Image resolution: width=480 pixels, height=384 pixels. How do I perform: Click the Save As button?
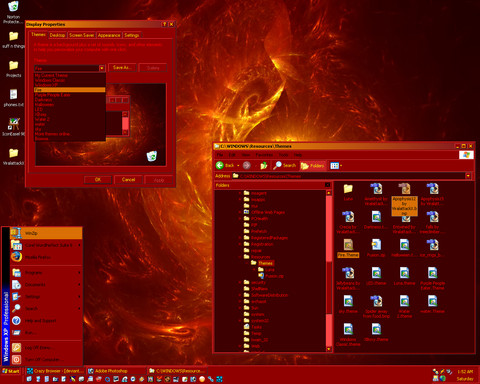click(x=122, y=67)
